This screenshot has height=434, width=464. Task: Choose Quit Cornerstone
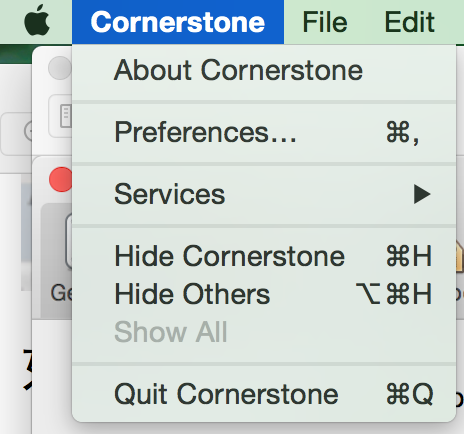click(264, 394)
